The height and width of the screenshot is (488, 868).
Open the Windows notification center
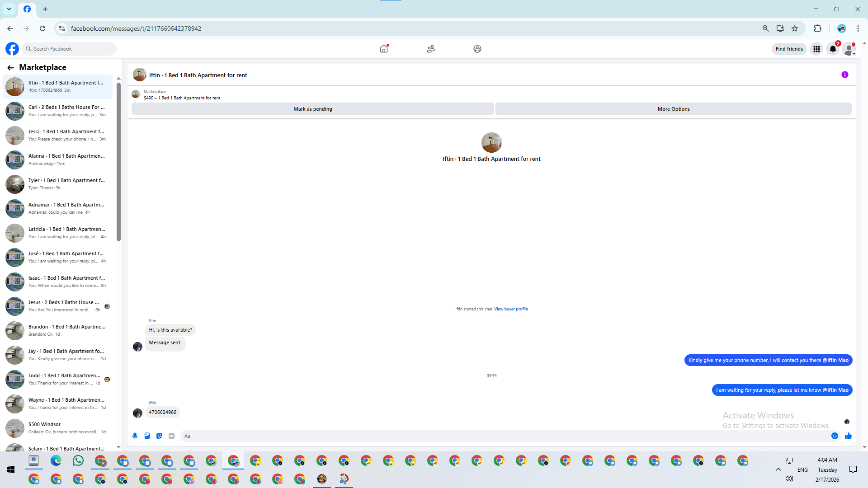pyautogui.click(x=853, y=469)
